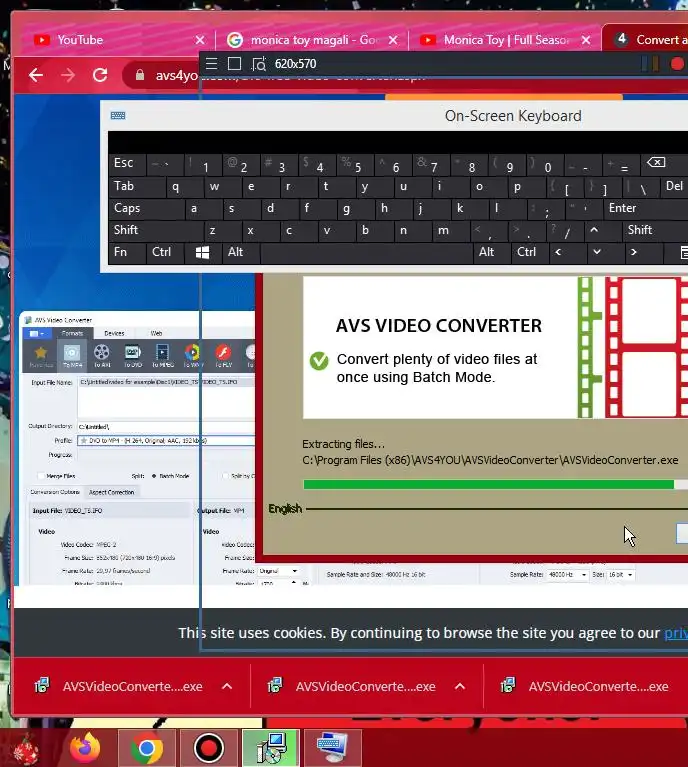Click the To MPEG format icon
The image size is (688, 767).
pyautogui.click(x=162, y=356)
